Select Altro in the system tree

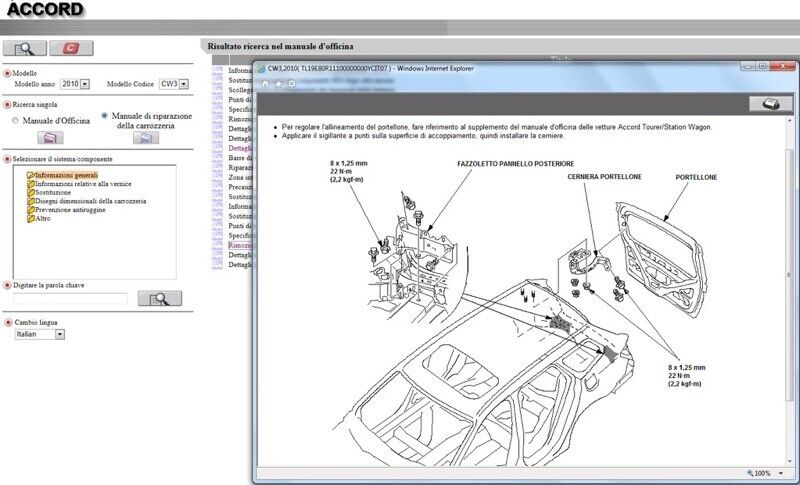(43, 218)
